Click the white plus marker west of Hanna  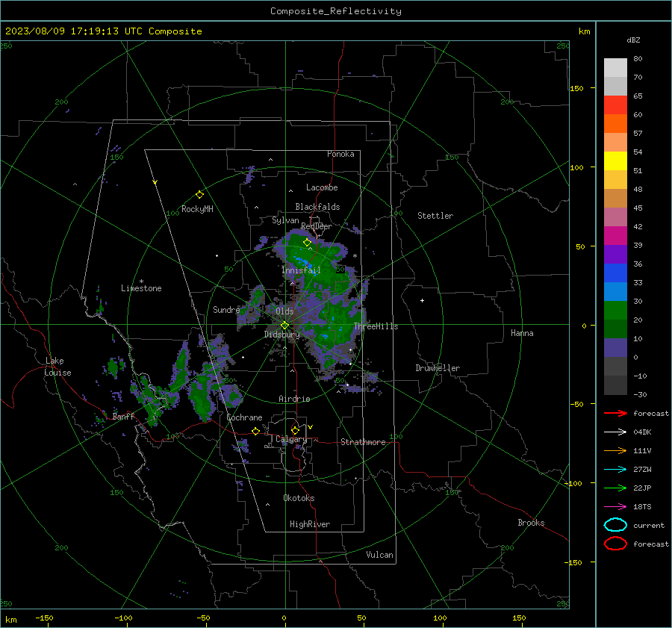pyautogui.click(x=422, y=300)
